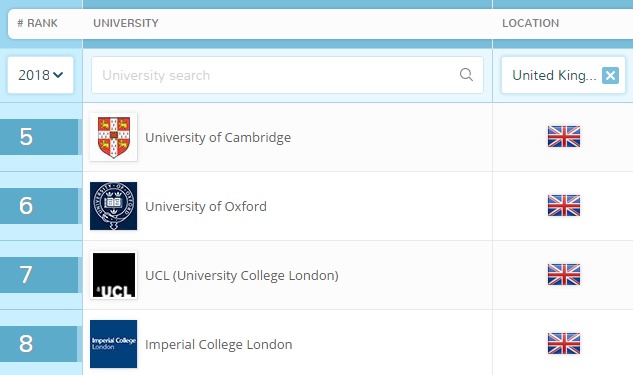Click the UK flag in Oxford row

pos(564,205)
